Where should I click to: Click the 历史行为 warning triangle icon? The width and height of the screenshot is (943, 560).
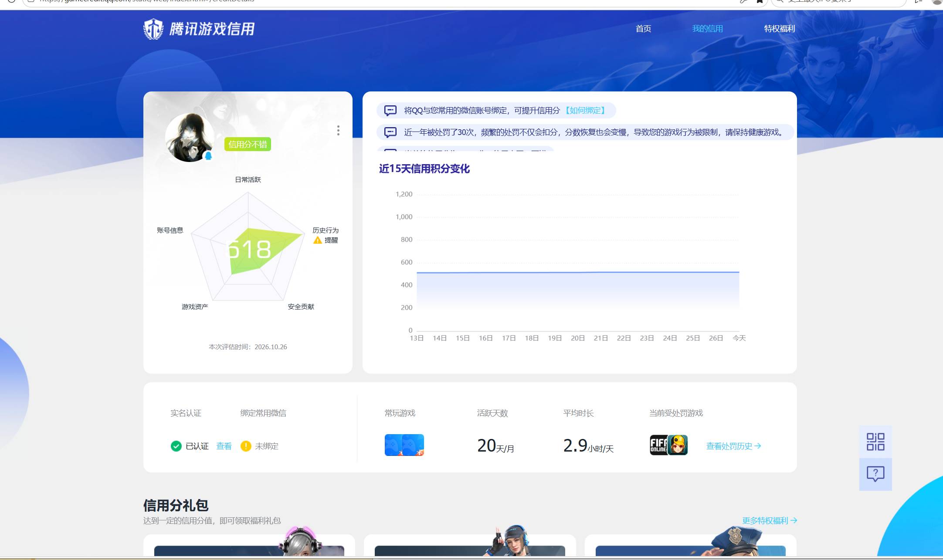[317, 240]
